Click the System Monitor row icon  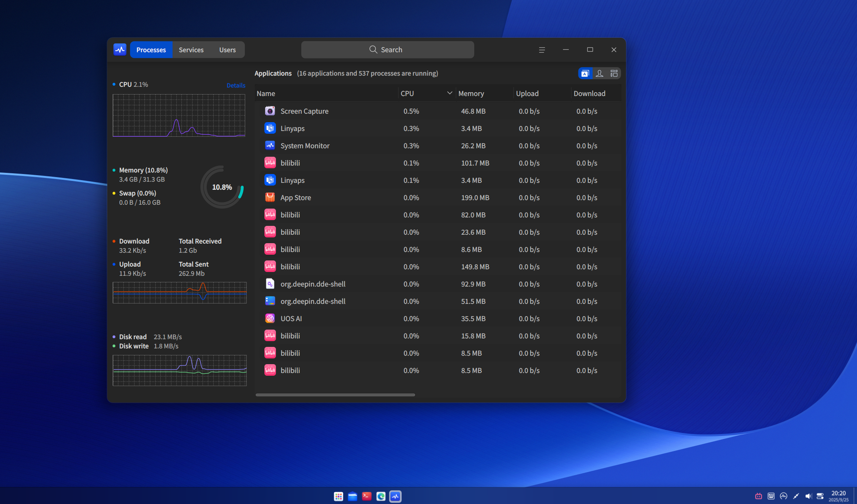coord(270,146)
